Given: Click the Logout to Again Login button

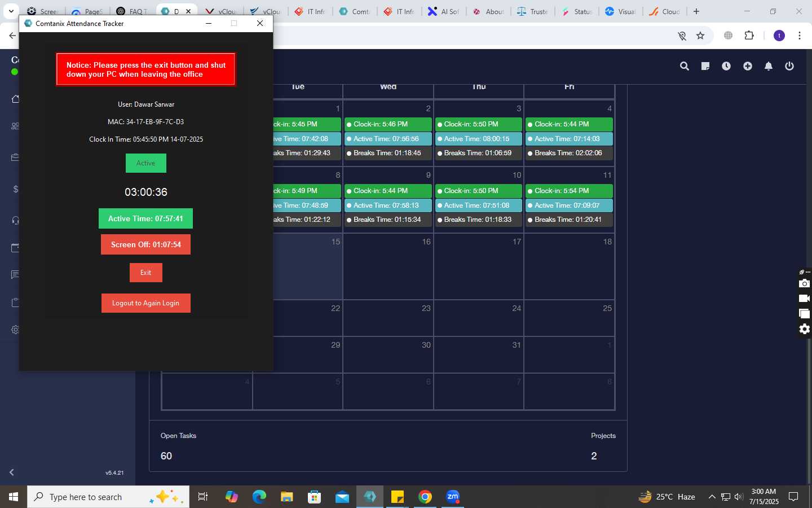Looking at the screenshot, I should pyautogui.click(x=145, y=303).
